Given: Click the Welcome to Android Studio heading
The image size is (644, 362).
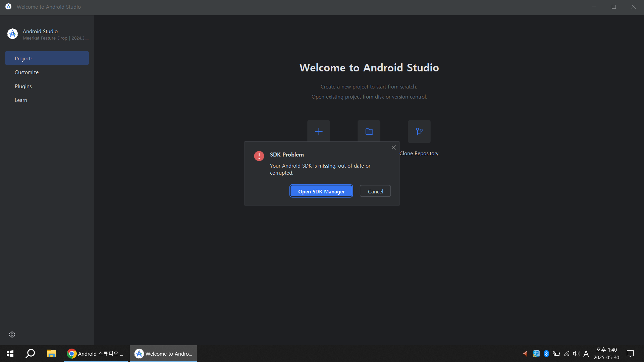Looking at the screenshot, I should coord(369,68).
